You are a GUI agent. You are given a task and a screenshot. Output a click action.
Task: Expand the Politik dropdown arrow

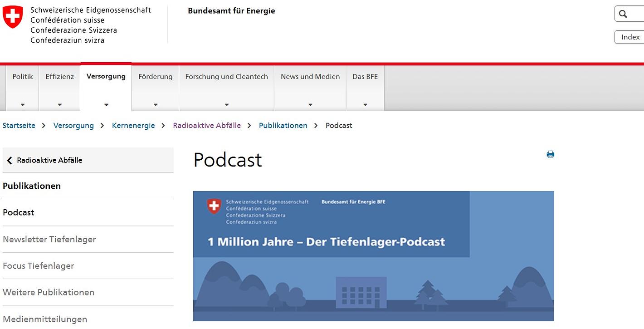point(23,105)
